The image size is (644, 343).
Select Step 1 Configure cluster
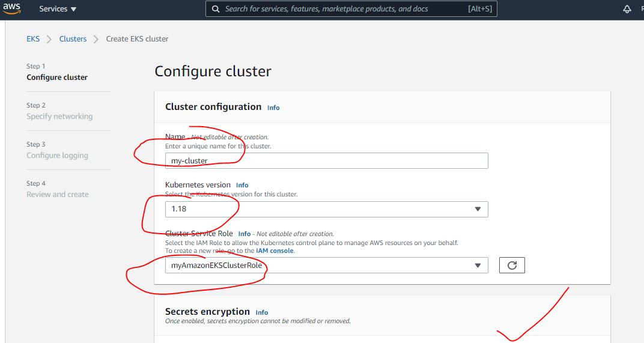[57, 77]
